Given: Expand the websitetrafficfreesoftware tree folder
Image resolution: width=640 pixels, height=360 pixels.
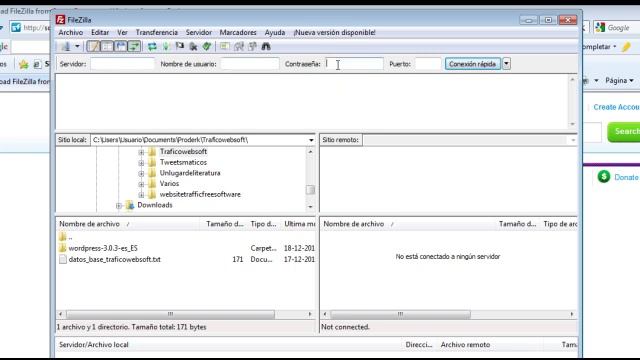Looking at the screenshot, I should 141,194.
